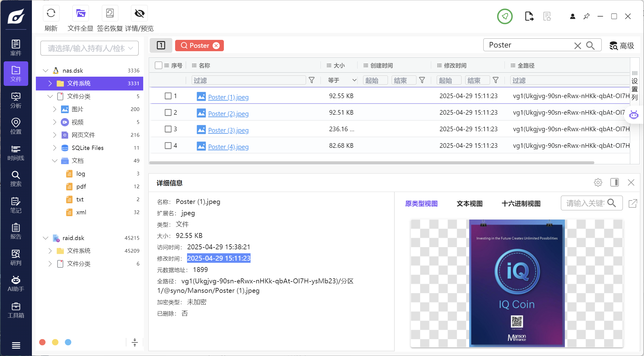
Task: Switch to the 文本视图 tab
Action: [x=470, y=204]
